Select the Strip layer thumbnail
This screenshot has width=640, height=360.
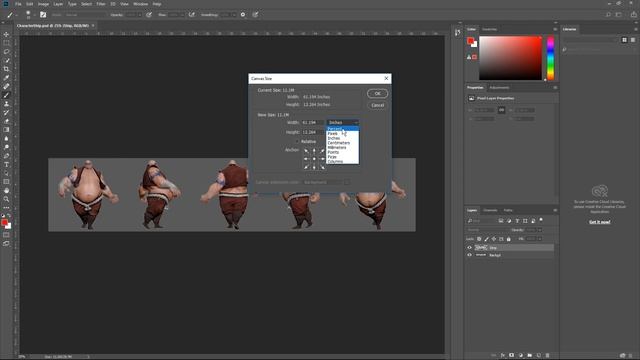pos(481,248)
